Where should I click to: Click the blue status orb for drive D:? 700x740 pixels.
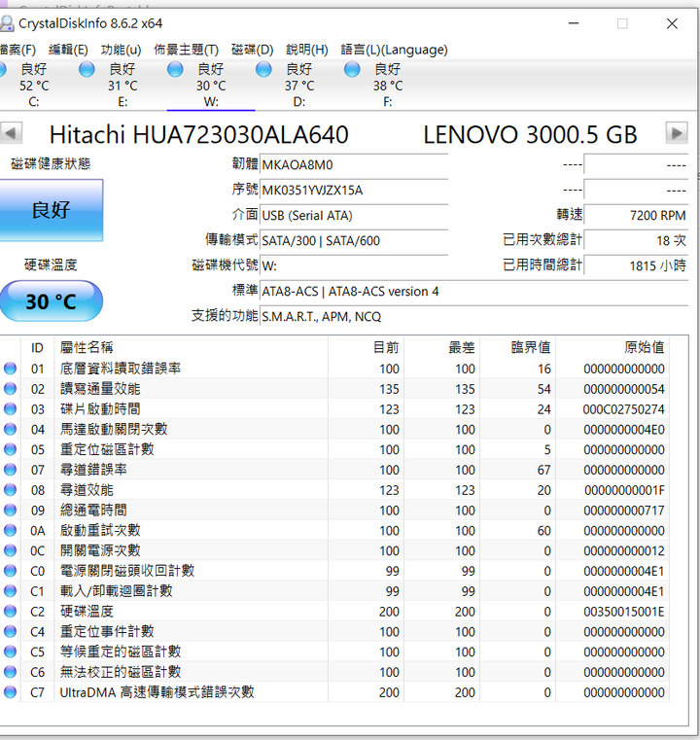pyautogui.click(x=263, y=69)
